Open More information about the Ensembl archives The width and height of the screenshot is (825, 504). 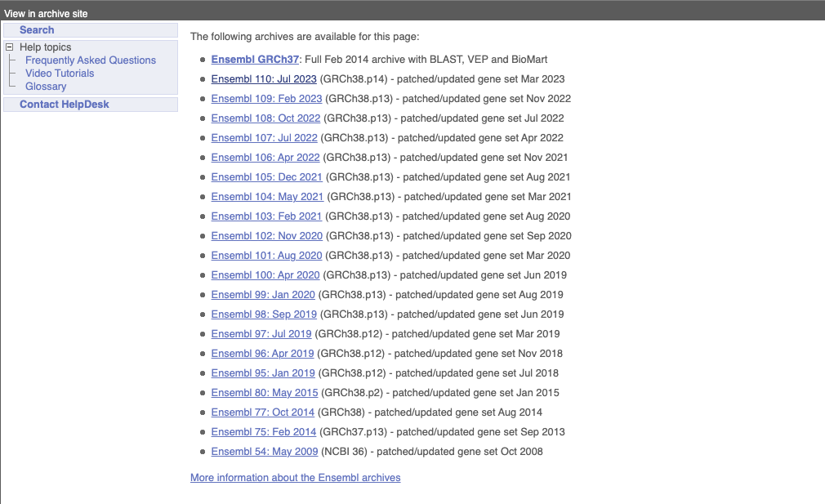click(x=295, y=478)
